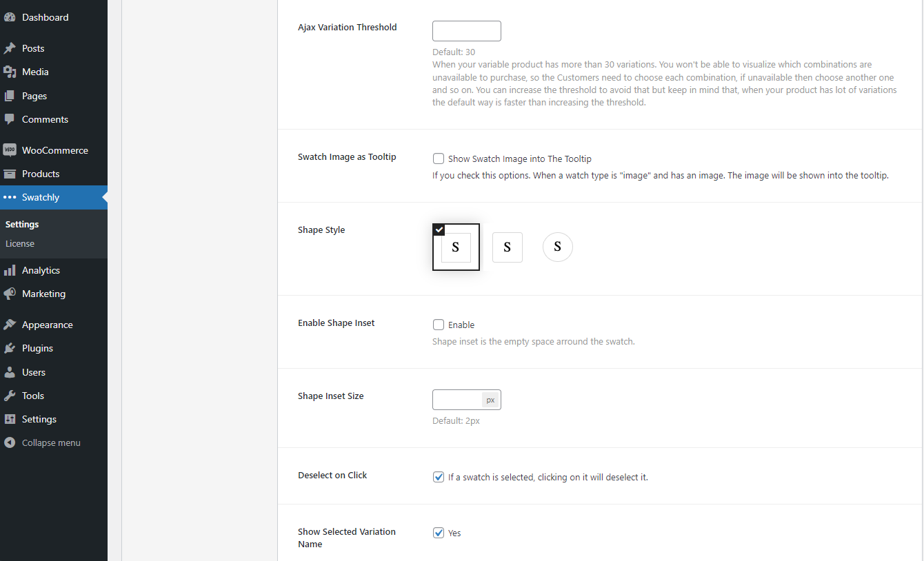Enable Show Swatch Image into The Tooltip
Screen dimensions: 924x561
pos(439,159)
